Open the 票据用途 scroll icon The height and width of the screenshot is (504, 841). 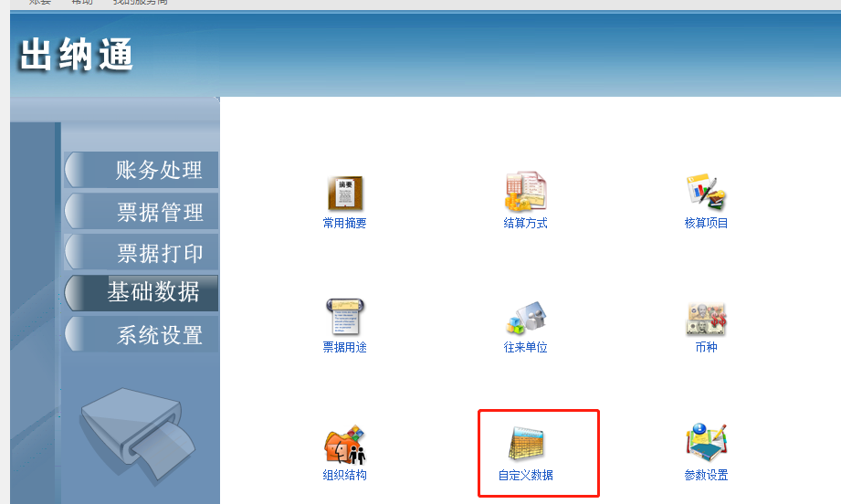click(344, 317)
